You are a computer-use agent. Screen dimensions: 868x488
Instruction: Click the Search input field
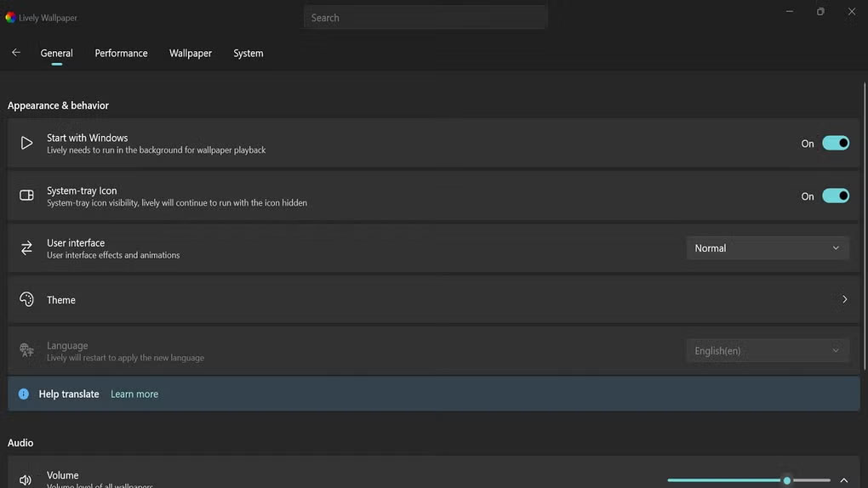click(x=425, y=18)
